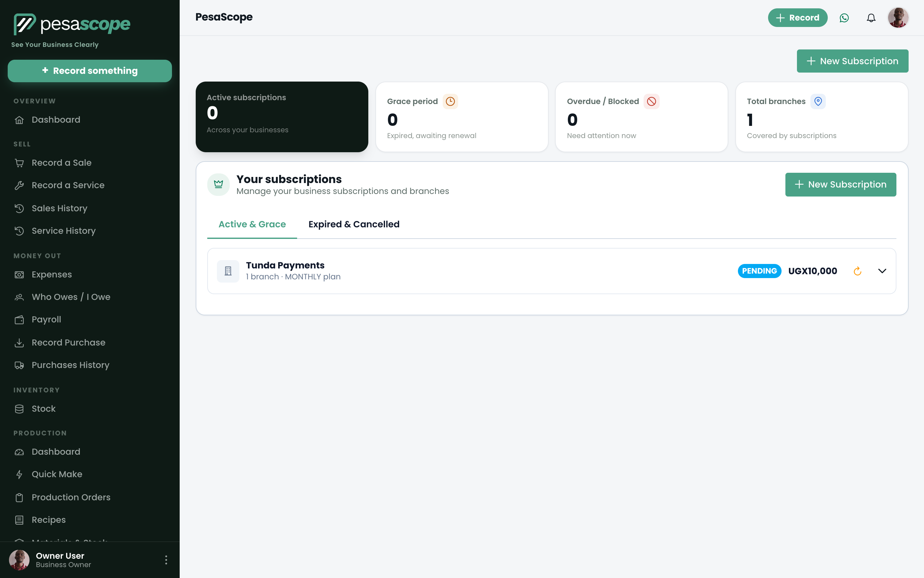This screenshot has width=924, height=578.
Task: Click the Production Dashboard gauge icon
Action: click(x=19, y=452)
